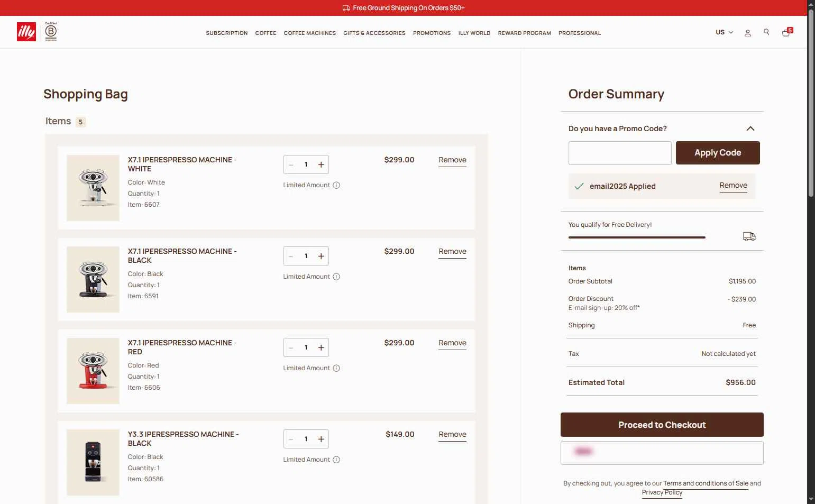815x504 pixels.
Task: Click the info icon for Red machine Limited Amount
Action: (336, 368)
